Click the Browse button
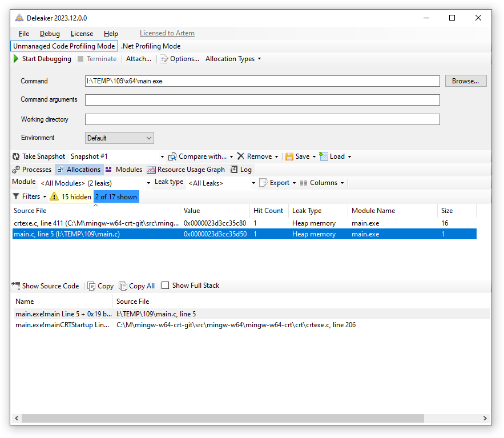This screenshot has height=438, width=504. coord(466,81)
